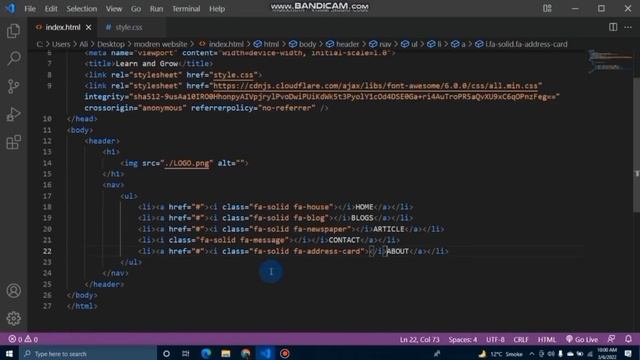Open notifications bell in the status bar
This screenshot has width=640, height=360.
coord(629,339)
